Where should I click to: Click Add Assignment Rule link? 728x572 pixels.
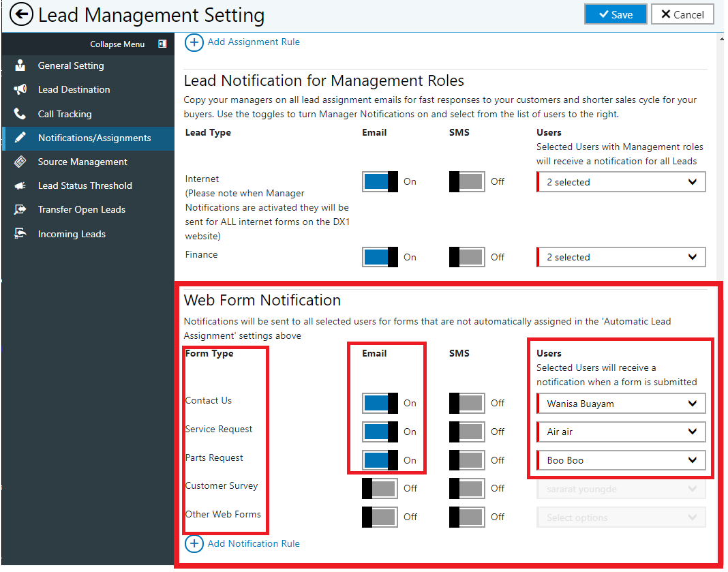point(254,42)
